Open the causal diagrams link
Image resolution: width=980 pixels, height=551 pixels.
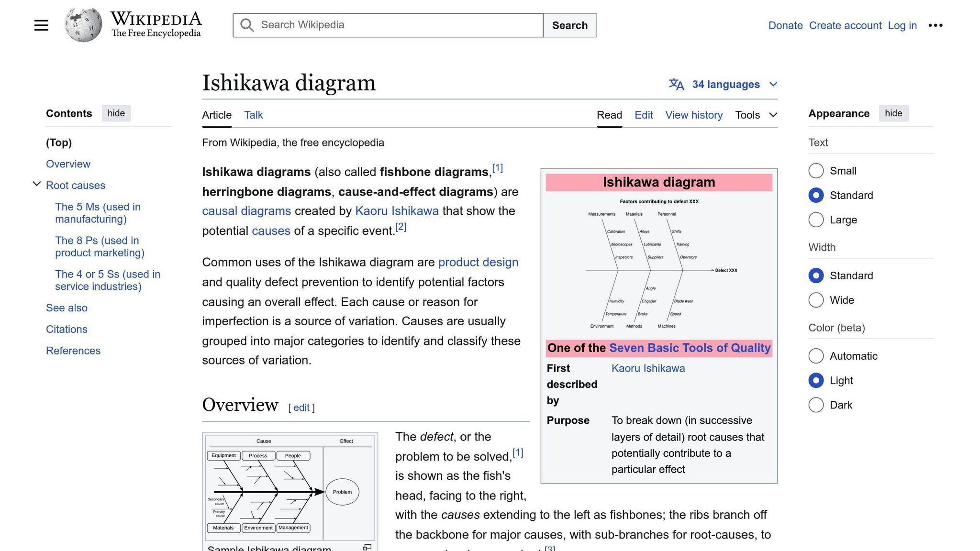pos(246,211)
